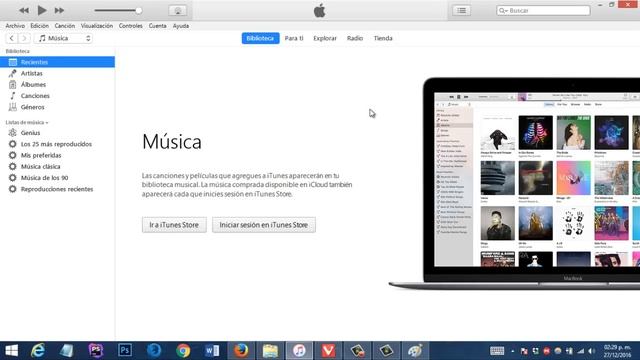Open the Archivo menu
The image size is (640, 360).
pyautogui.click(x=15, y=26)
